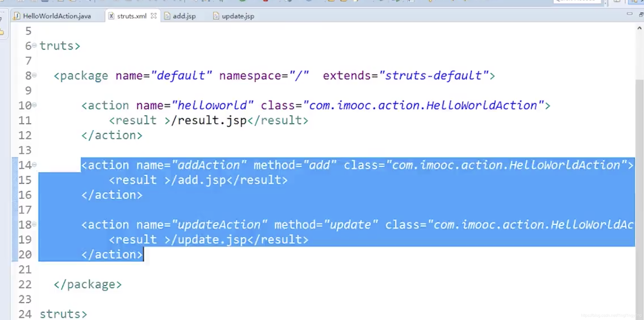This screenshot has width=644, height=320.
Task: Click the closing </action> tag on line 20
Action: pyautogui.click(x=112, y=255)
